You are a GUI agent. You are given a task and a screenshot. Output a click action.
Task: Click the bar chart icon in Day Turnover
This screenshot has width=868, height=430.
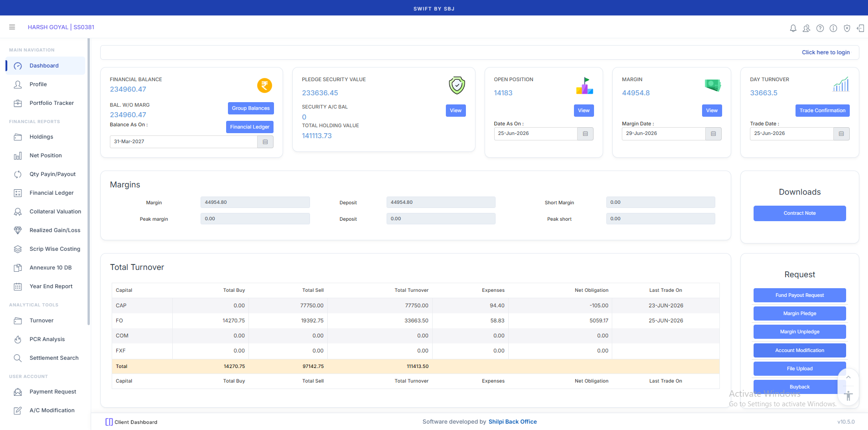click(x=841, y=84)
